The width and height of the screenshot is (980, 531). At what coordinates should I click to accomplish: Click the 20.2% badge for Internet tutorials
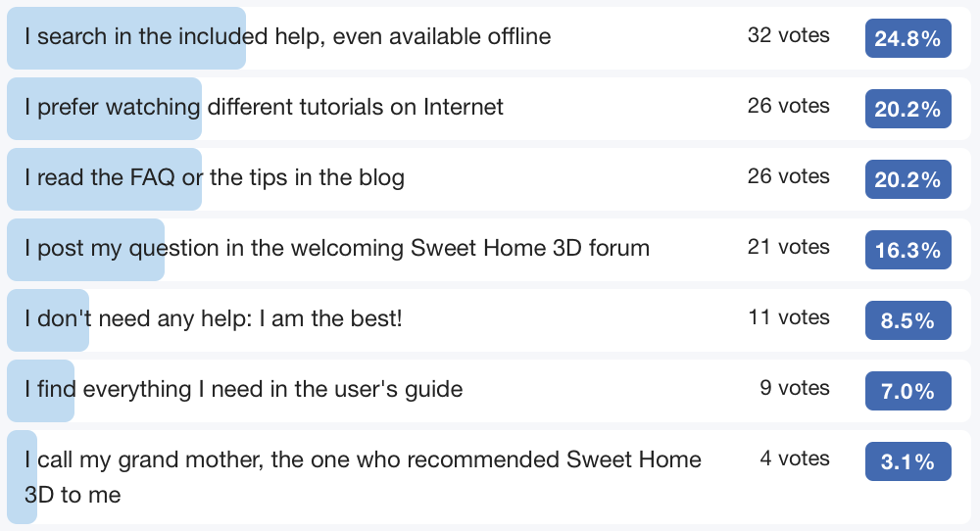(x=907, y=110)
